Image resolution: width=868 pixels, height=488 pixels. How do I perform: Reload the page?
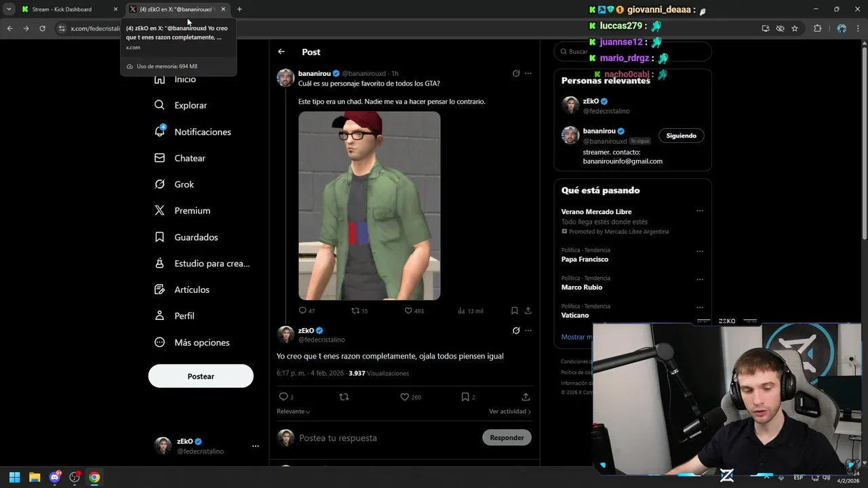point(42,28)
